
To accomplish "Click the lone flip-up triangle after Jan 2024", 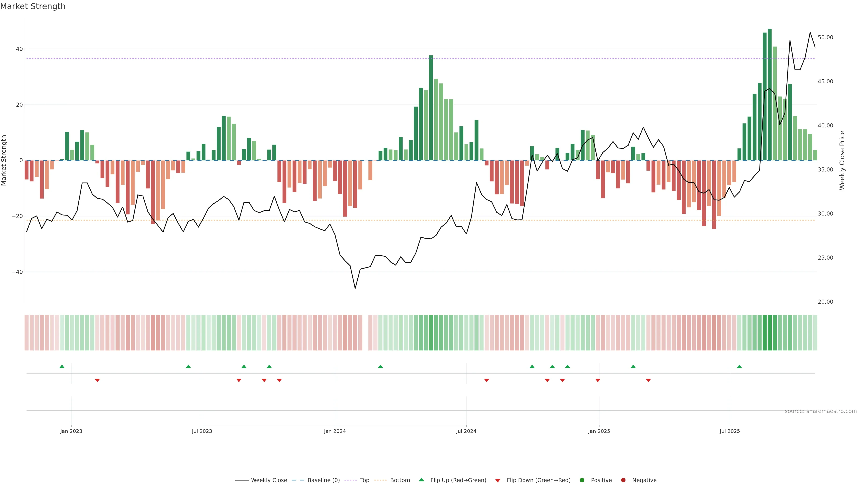I will (380, 366).
